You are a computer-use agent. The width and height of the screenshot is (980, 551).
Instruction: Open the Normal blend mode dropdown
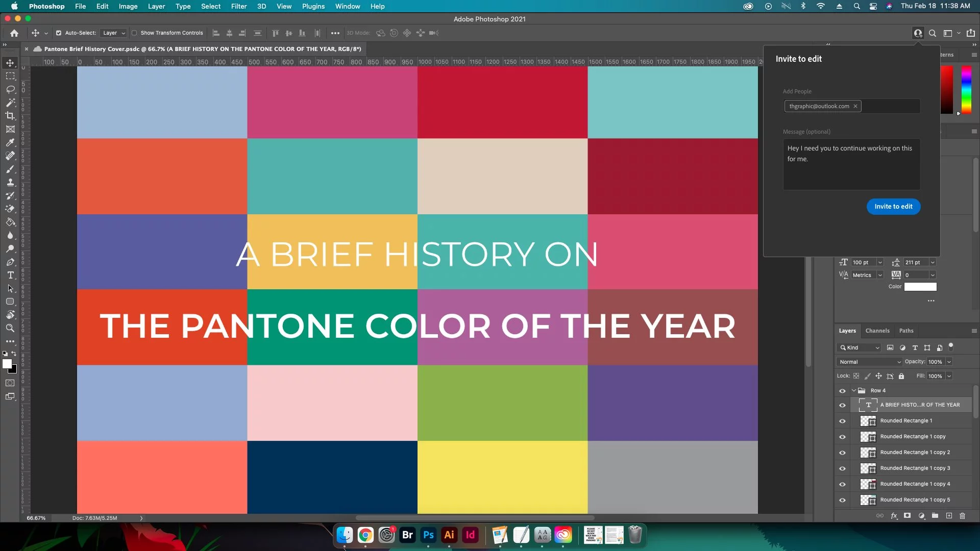pos(869,362)
